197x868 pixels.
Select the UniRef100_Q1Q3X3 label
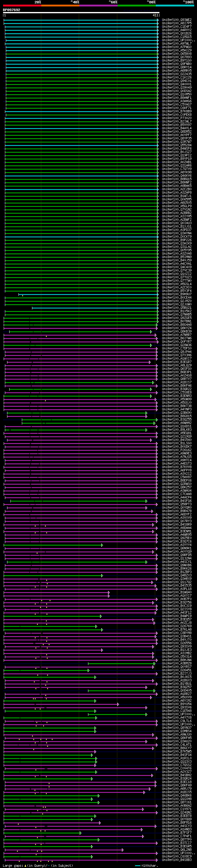point(177,761)
